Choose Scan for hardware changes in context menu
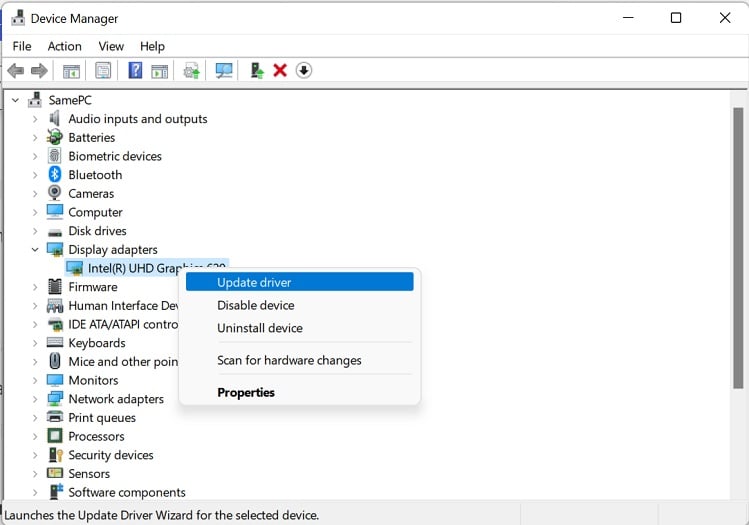The width and height of the screenshot is (749, 525). click(x=300, y=360)
